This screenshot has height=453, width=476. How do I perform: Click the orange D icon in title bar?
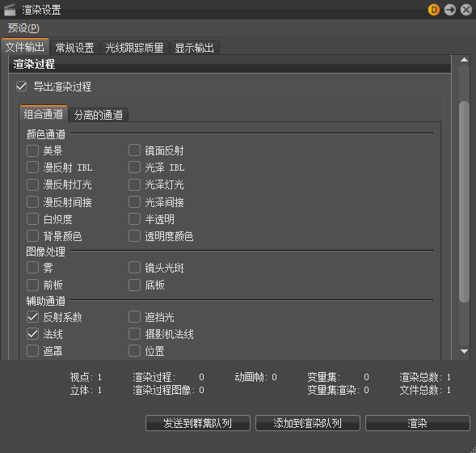tap(434, 10)
